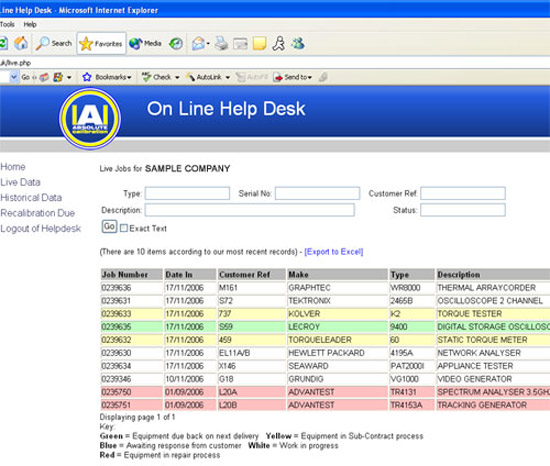Viewport: 550px width, 466px height.
Task: Click the Description filter field
Action: tap(250, 210)
